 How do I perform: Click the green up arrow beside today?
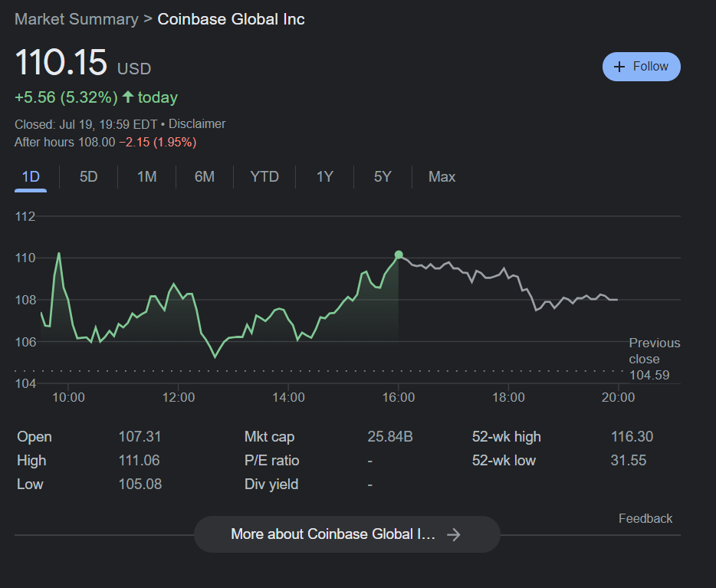pyautogui.click(x=128, y=97)
